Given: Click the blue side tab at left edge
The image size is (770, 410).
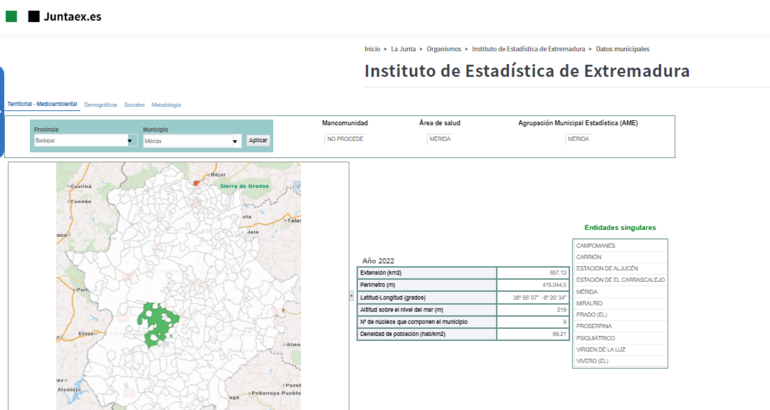Looking at the screenshot, I should [x=1, y=112].
